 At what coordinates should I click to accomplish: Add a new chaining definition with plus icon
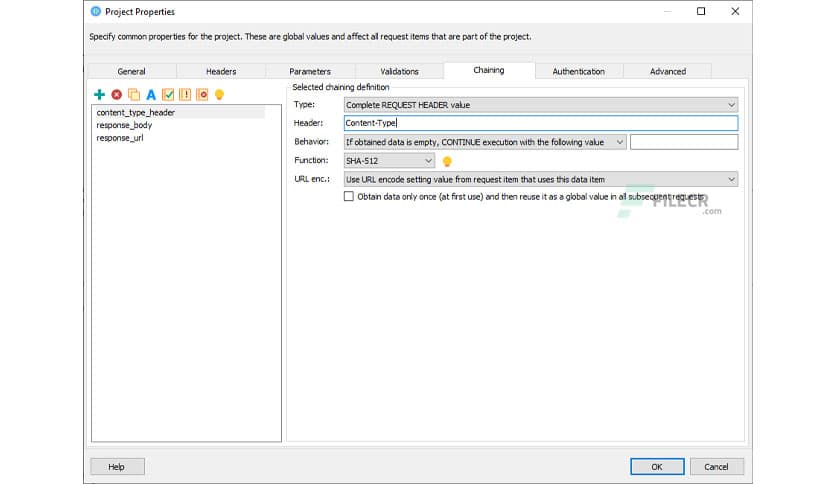(x=99, y=94)
